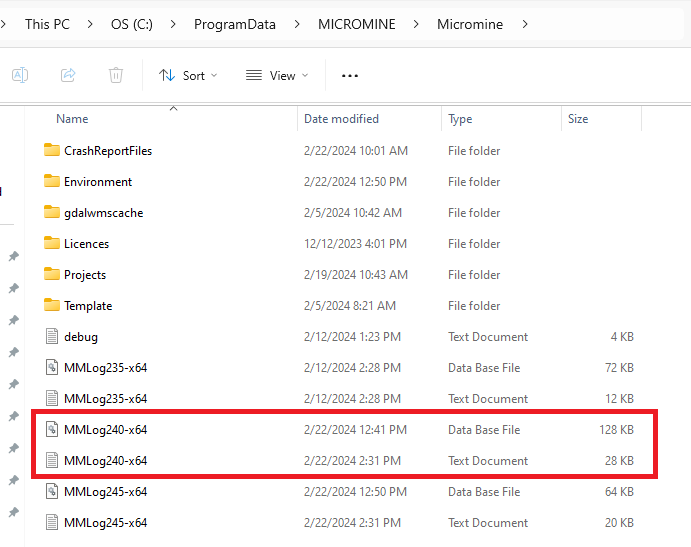Select the MMLog235-x64 Data Base File icon
This screenshot has width=691, height=547.
(x=53, y=368)
